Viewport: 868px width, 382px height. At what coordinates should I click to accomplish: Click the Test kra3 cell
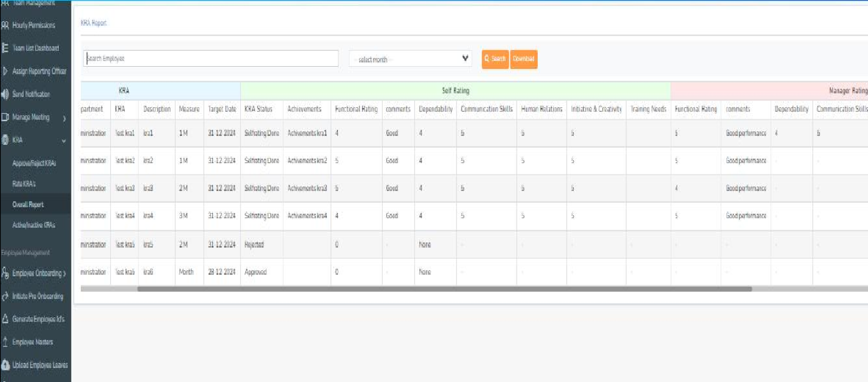click(x=124, y=188)
